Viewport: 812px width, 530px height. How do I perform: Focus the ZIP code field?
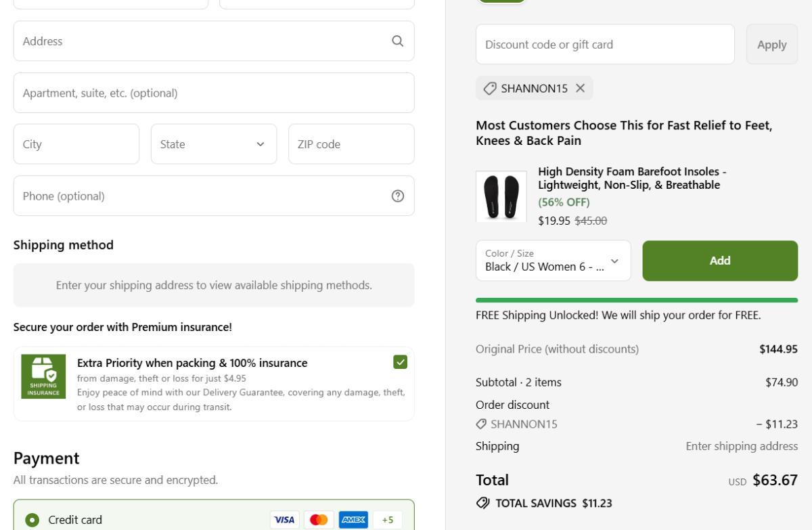351,144
